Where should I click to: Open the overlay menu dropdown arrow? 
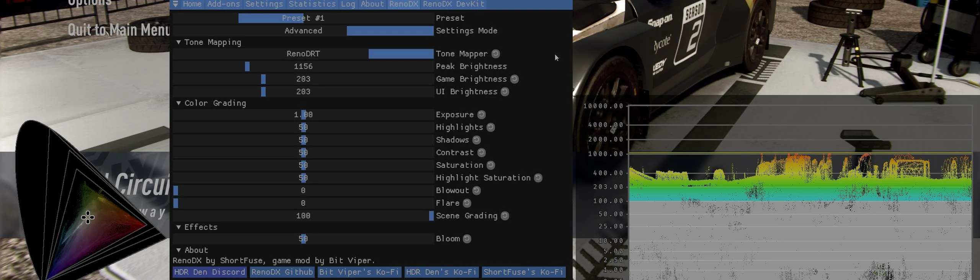(x=175, y=4)
